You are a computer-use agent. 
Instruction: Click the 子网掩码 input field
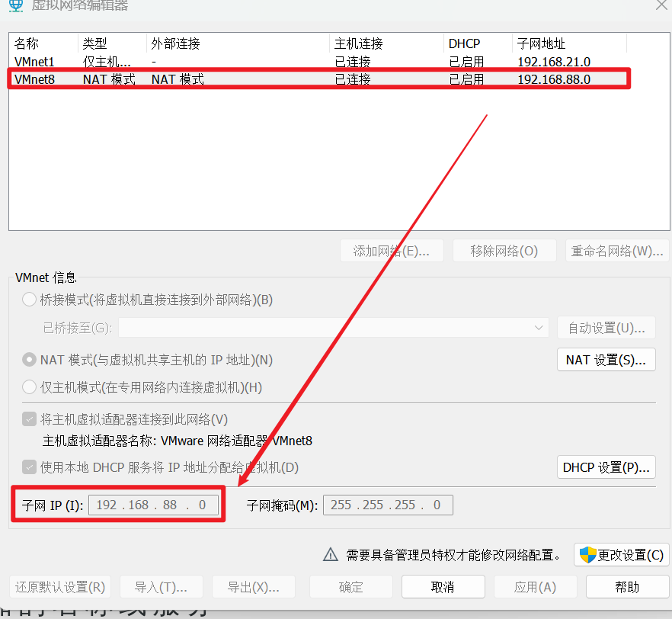click(x=388, y=505)
